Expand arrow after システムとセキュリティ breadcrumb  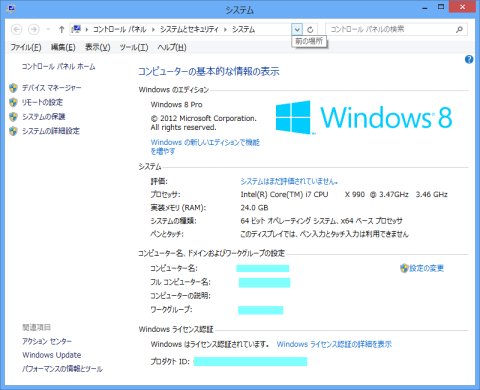click(225, 30)
